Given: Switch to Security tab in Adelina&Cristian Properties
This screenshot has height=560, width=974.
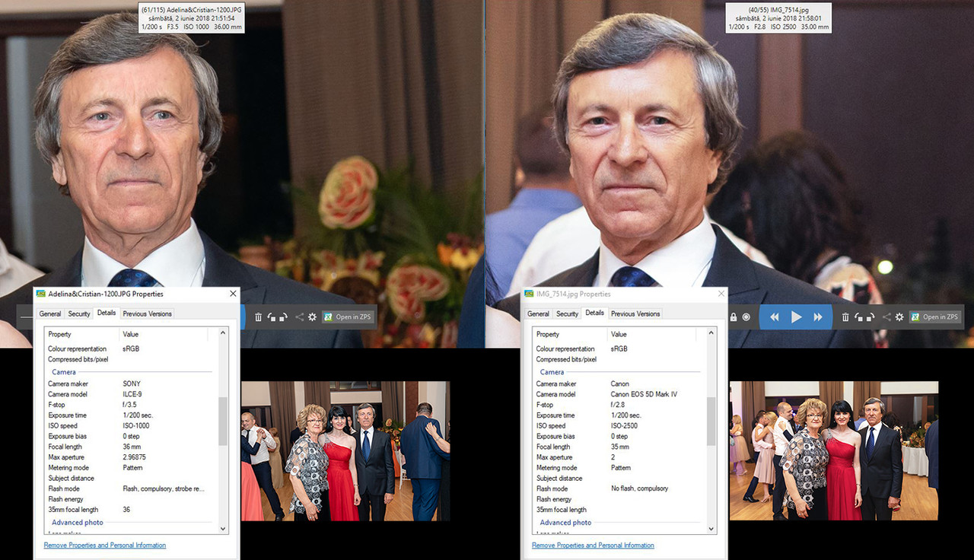Looking at the screenshot, I should coord(79,313).
